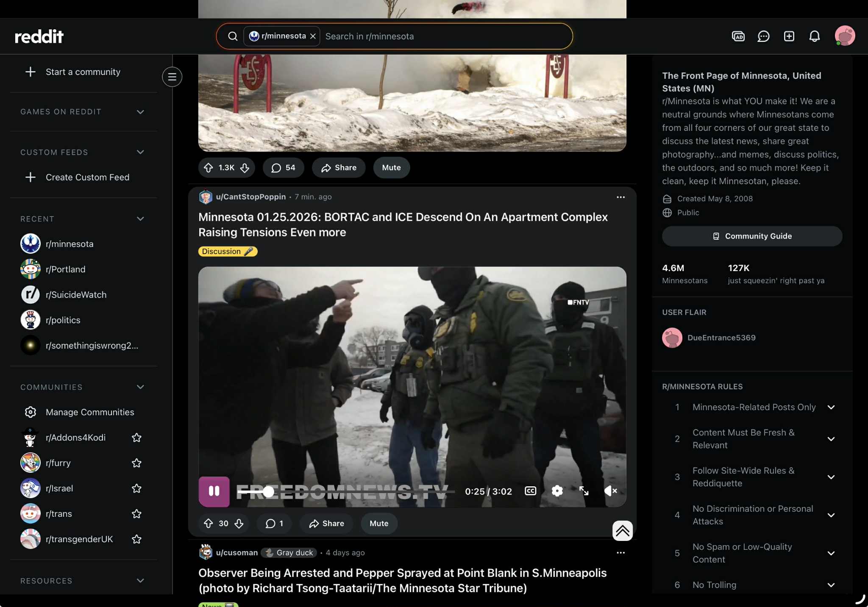Seek using the video progress slider
Viewport: 868px width, 607px height.
pos(268,491)
